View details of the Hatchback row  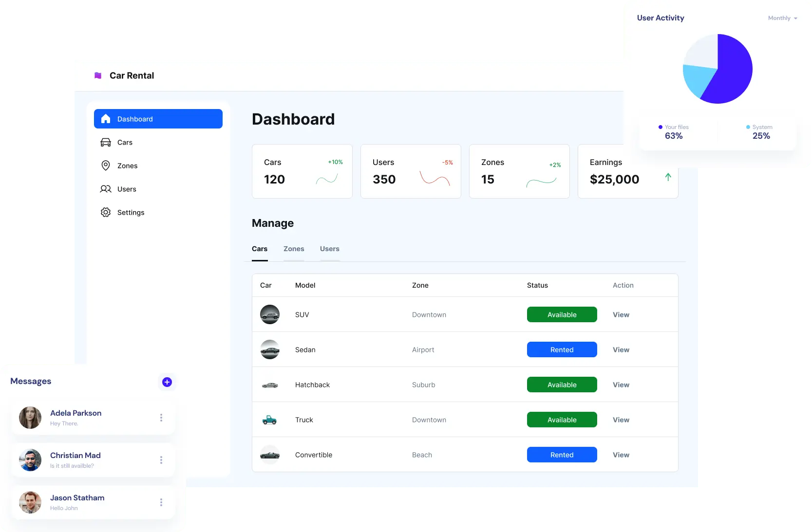[621, 385]
